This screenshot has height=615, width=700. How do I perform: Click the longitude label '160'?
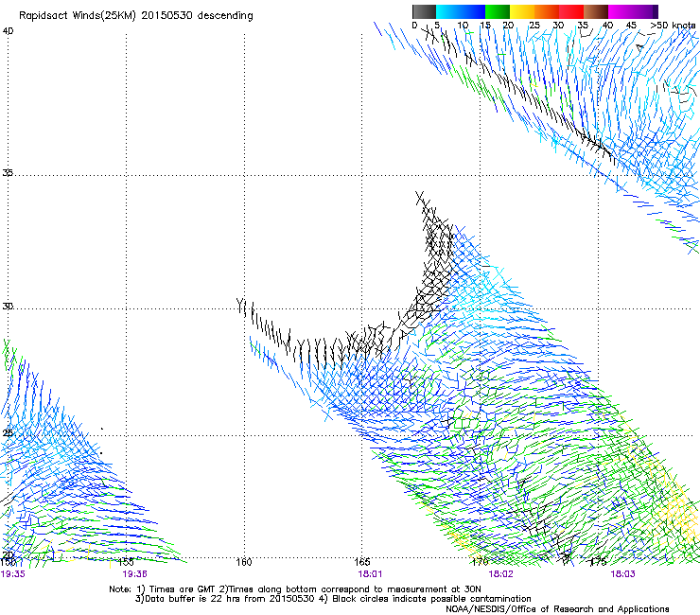244,562
